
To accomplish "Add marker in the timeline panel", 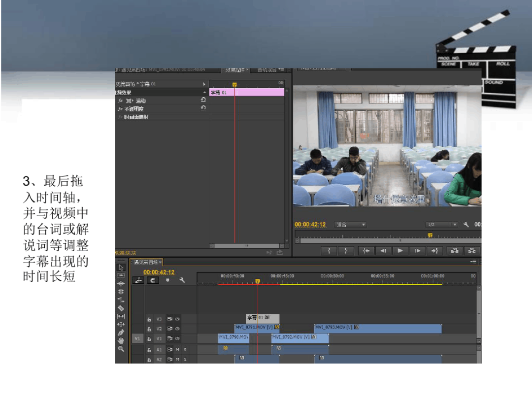I will (167, 280).
